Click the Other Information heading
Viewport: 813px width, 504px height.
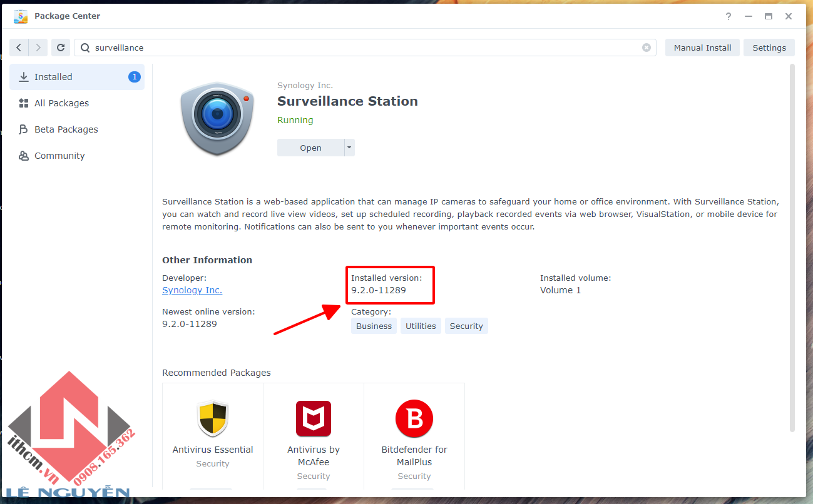(207, 260)
